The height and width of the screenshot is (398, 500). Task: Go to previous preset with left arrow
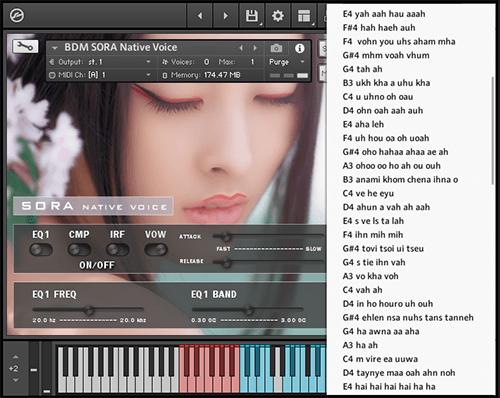[x=200, y=16]
